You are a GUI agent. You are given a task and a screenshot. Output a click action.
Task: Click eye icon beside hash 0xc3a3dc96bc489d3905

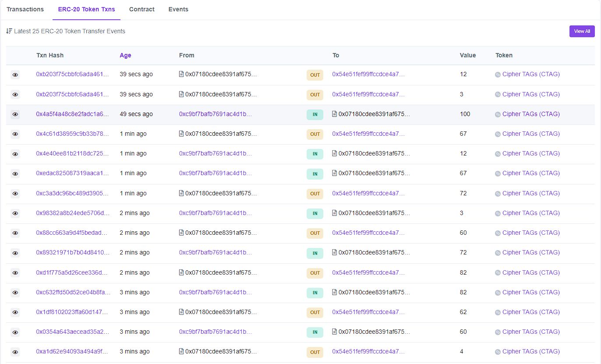point(15,194)
